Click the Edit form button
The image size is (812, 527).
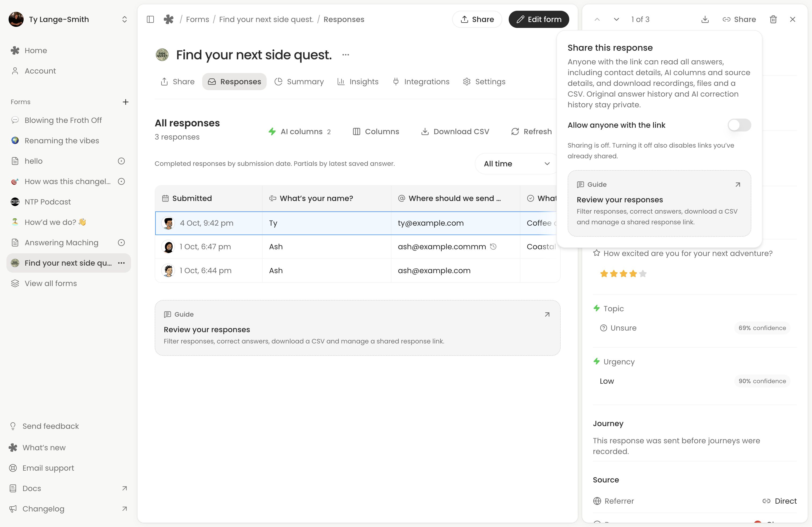pyautogui.click(x=539, y=19)
